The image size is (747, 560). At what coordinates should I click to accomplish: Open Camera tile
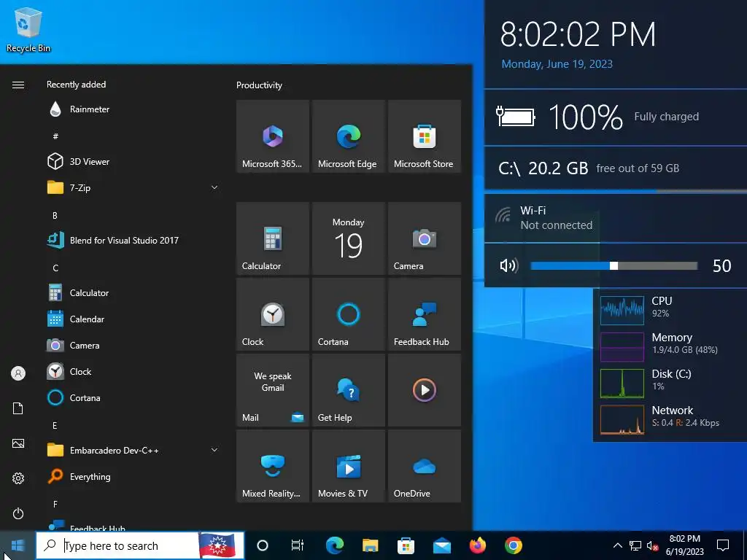click(425, 238)
